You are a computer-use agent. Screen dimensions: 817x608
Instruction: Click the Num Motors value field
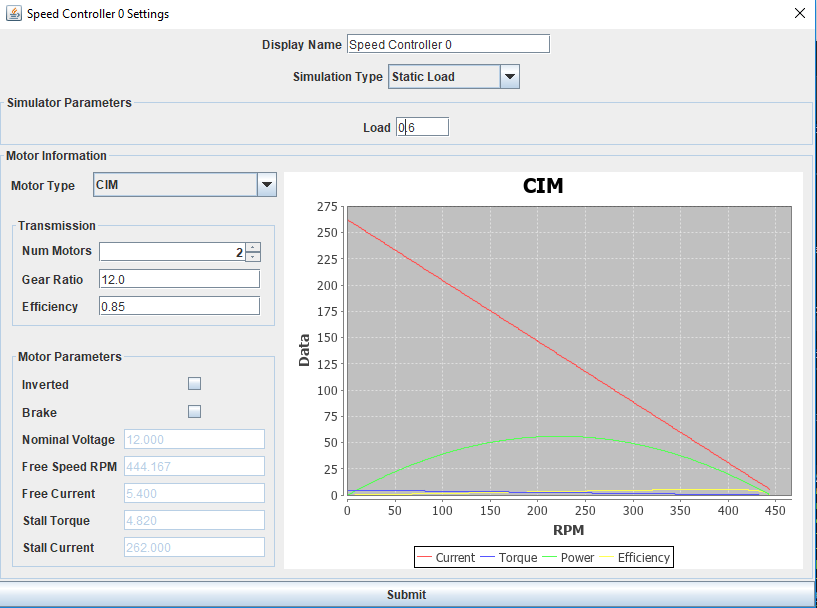172,252
